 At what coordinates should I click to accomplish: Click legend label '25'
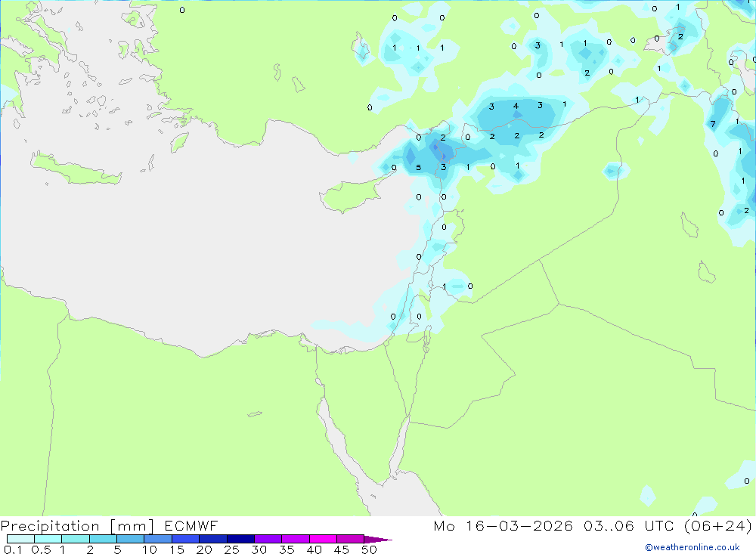pos(232,549)
